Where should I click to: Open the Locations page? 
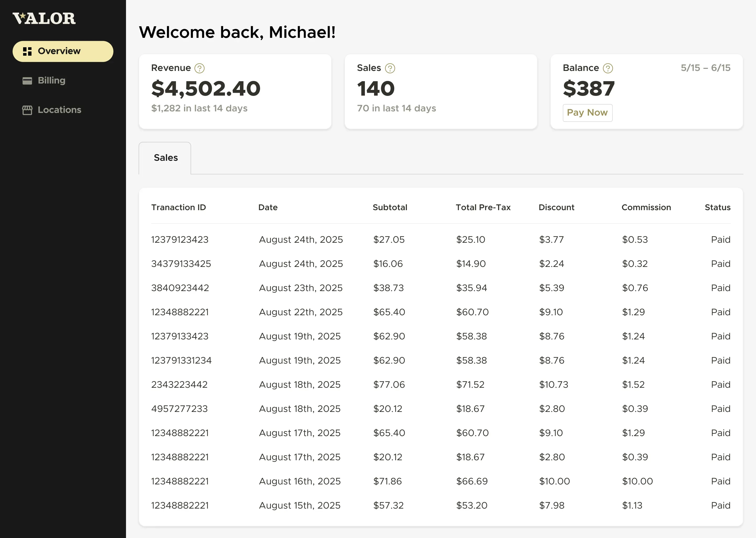click(x=59, y=110)
